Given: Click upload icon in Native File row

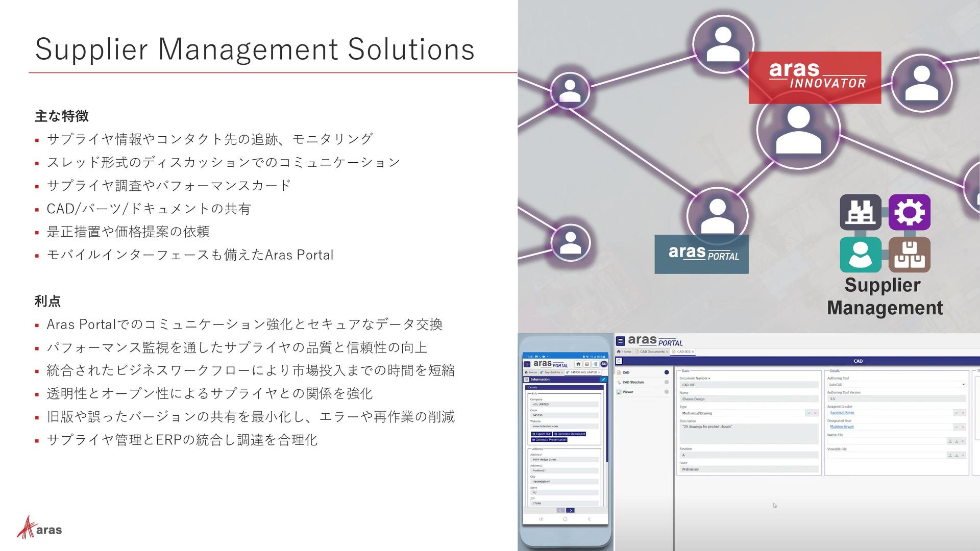Looking at the screenshot, I should tap(950, 441).
